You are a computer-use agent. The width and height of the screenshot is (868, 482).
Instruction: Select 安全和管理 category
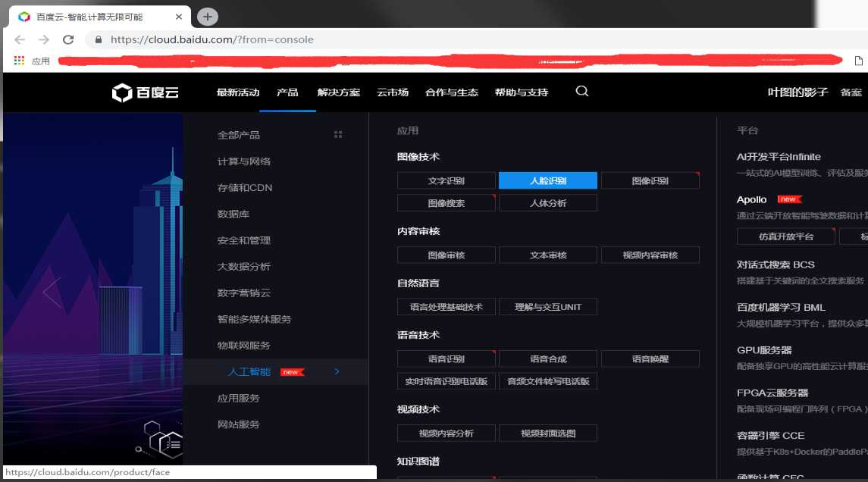(244, 241)
